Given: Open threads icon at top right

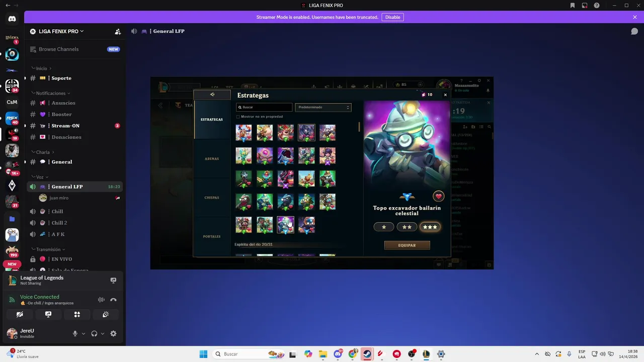Looking at the screenshot, I should pos(634,31).
